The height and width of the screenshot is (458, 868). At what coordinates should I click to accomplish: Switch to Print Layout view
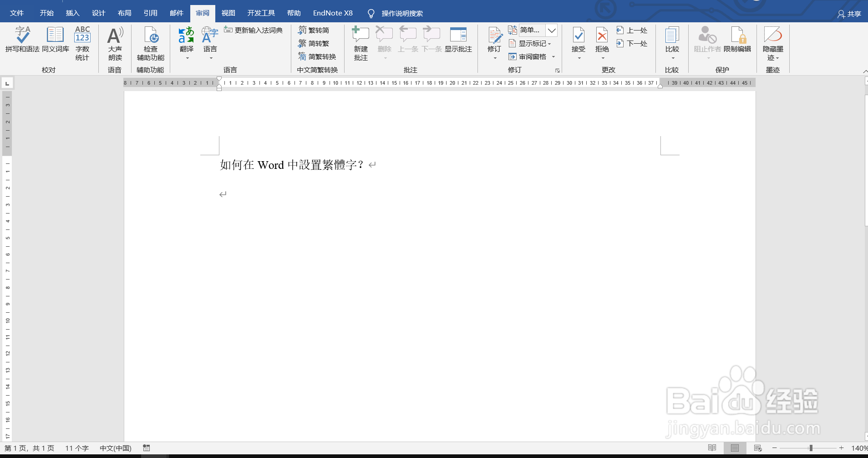pos(735,448)
